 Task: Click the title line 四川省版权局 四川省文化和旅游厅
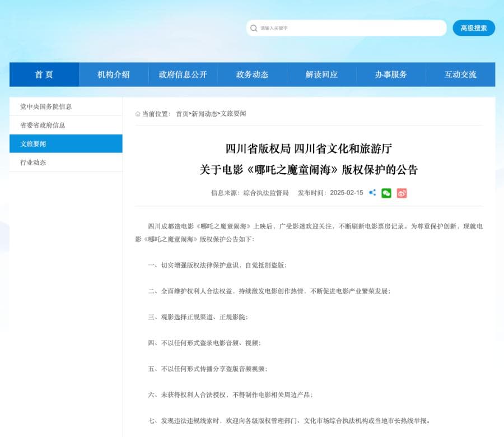[309, 149]
